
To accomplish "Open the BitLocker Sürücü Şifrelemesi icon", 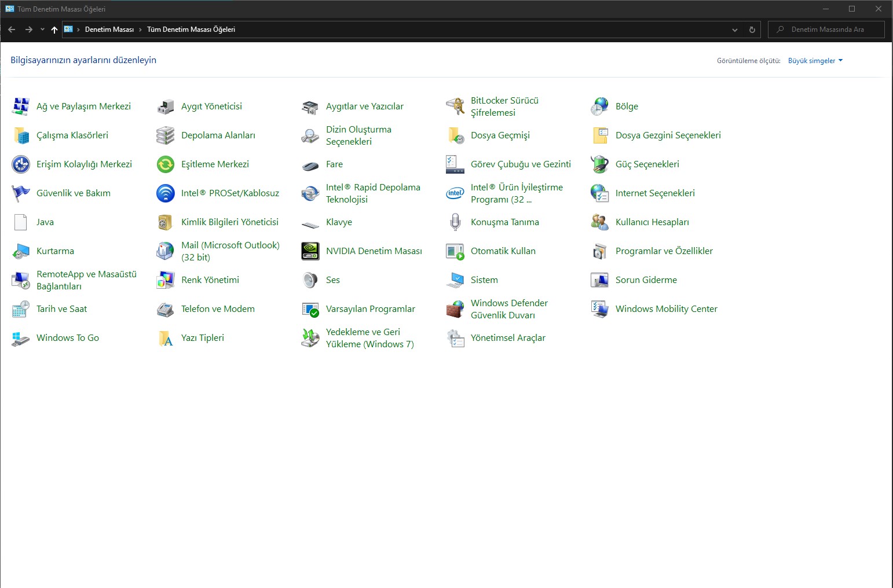I will [455, 106].
